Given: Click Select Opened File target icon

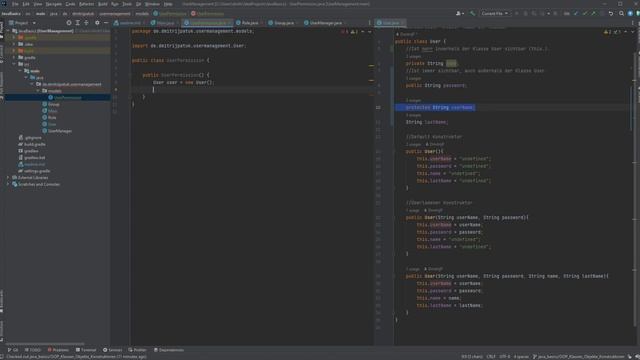Looking at the screenshot, I should 69,23.
